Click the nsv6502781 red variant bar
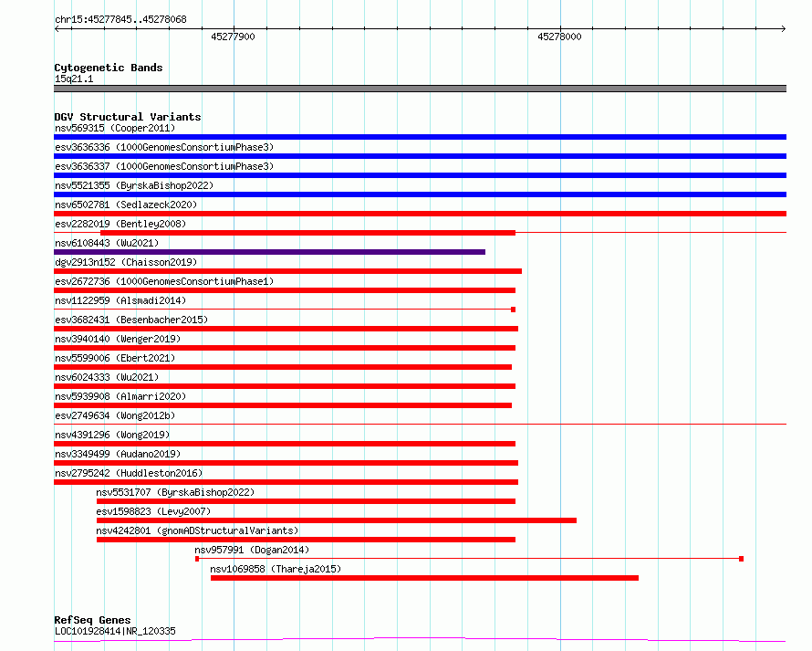This screenshot has width=812, height=651. pos(420,214)
